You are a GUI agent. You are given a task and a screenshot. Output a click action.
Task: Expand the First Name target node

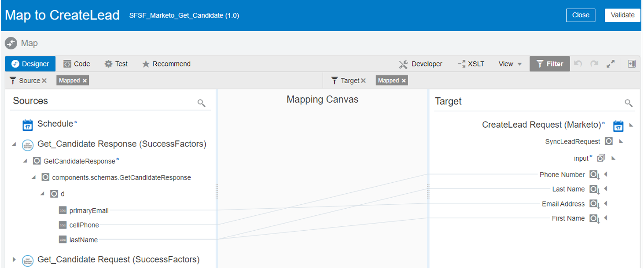click(x=606, y=218)
